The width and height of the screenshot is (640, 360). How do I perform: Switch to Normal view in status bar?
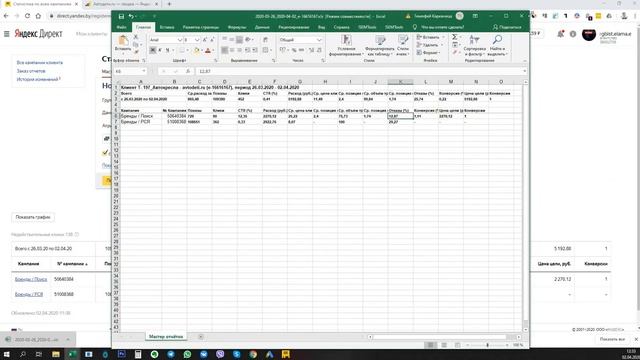(x=430, y=345)
